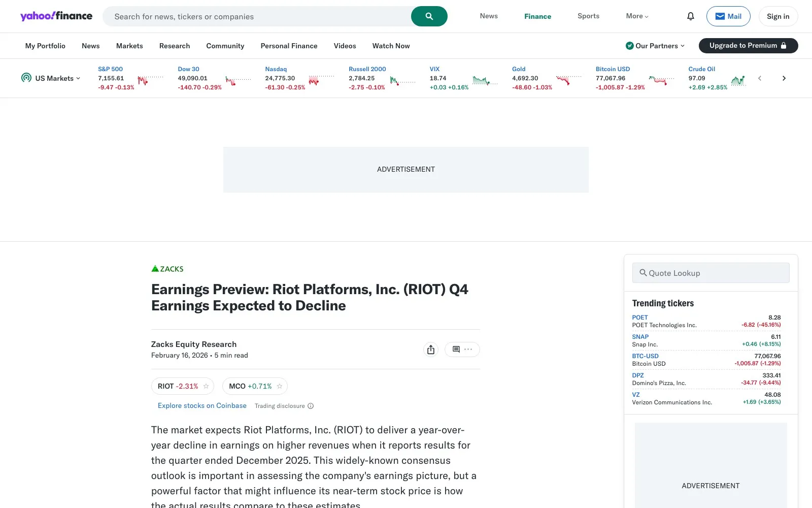Click the RIOT -2.31% ticker pill
The width and height of the screenshot is (812, 508).
[183, 386]
